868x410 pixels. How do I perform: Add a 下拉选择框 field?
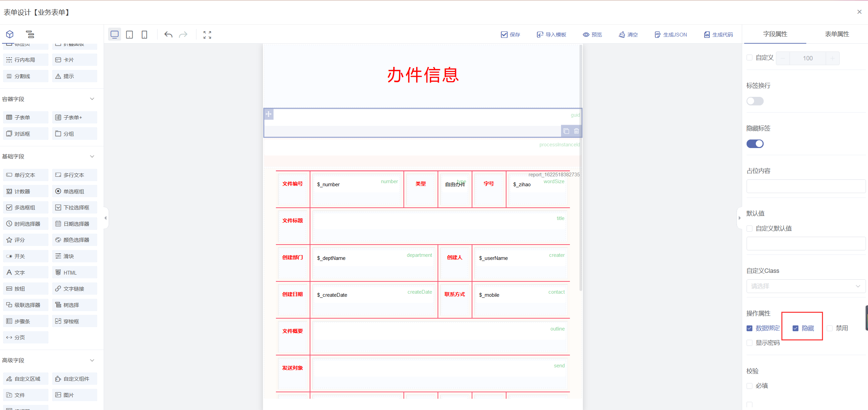click(x=75, y=207)
